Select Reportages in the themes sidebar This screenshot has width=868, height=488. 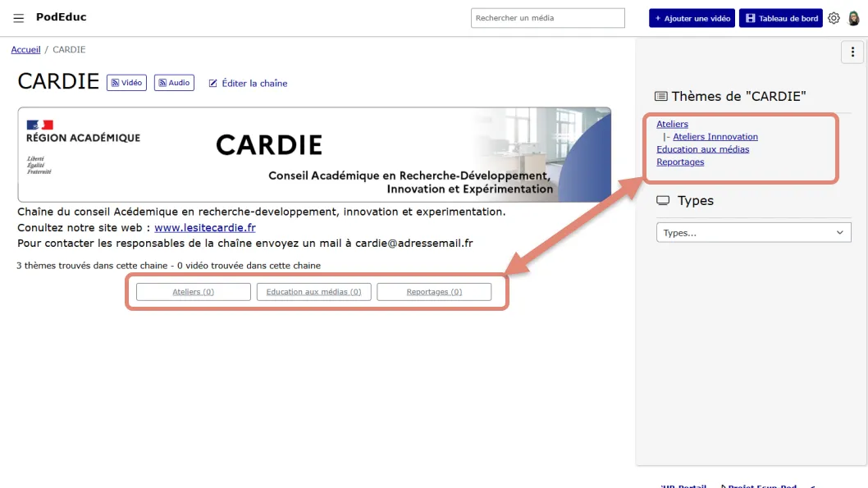(x=680, y=162)
